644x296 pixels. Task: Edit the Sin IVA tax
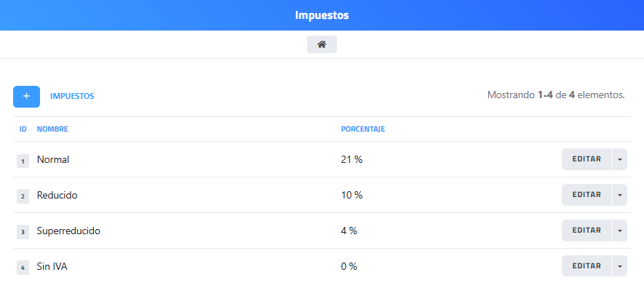[x=587, y=266]
